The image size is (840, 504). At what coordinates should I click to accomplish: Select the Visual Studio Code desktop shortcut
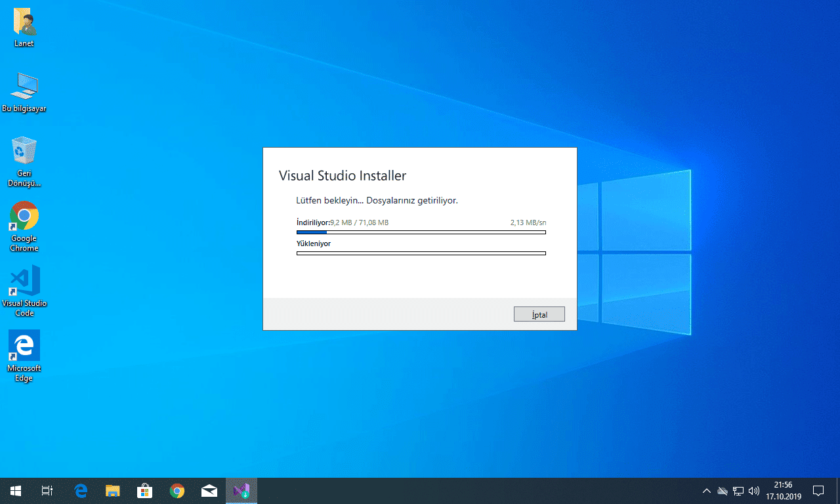(x=24, y=291)
